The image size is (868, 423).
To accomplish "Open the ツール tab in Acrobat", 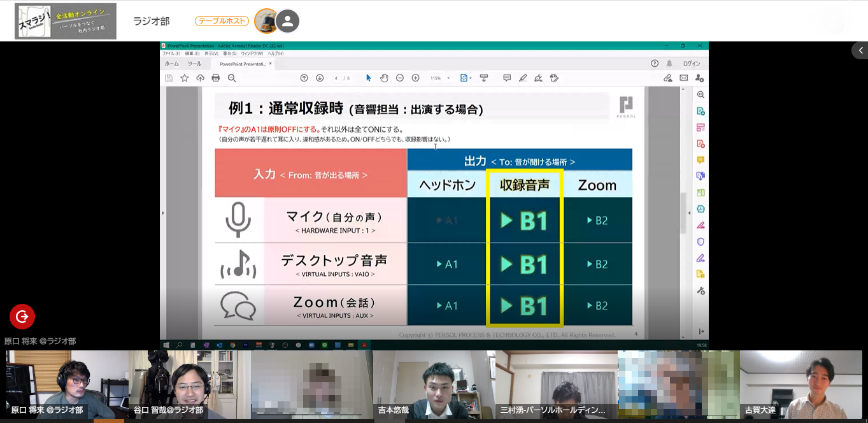I will click(194, 64).
